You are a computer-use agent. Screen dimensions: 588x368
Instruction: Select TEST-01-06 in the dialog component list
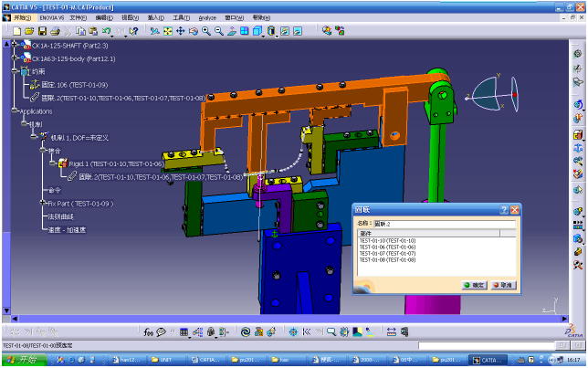[x=387, y=247]
